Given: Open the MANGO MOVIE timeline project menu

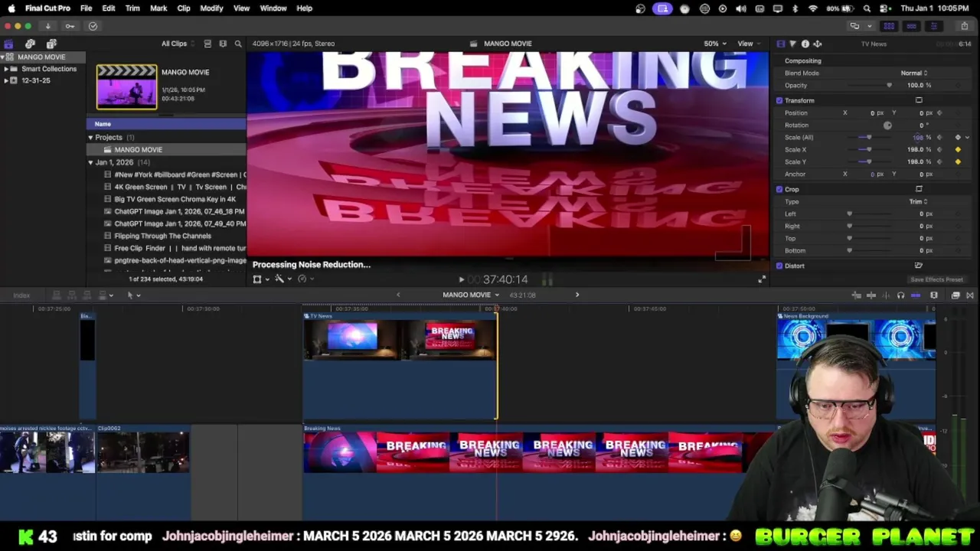Looking at the screenshot, I should [x=470, y=295].
